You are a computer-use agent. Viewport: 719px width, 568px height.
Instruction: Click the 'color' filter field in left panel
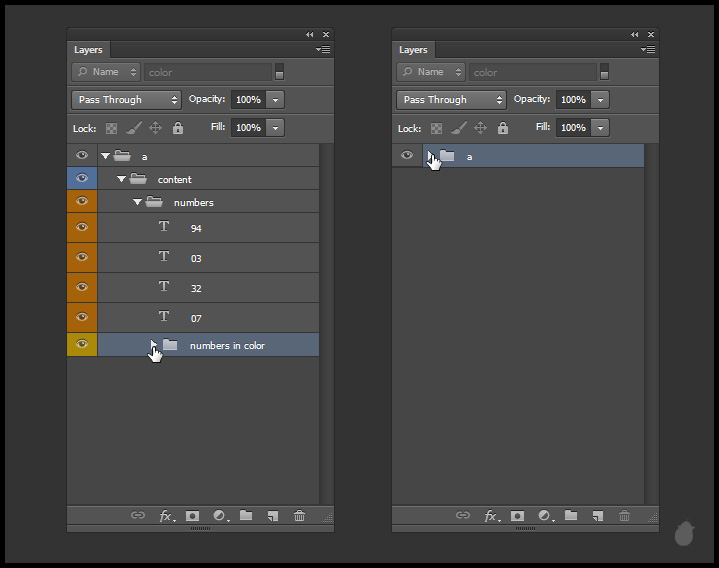click(x=207, y=72)
